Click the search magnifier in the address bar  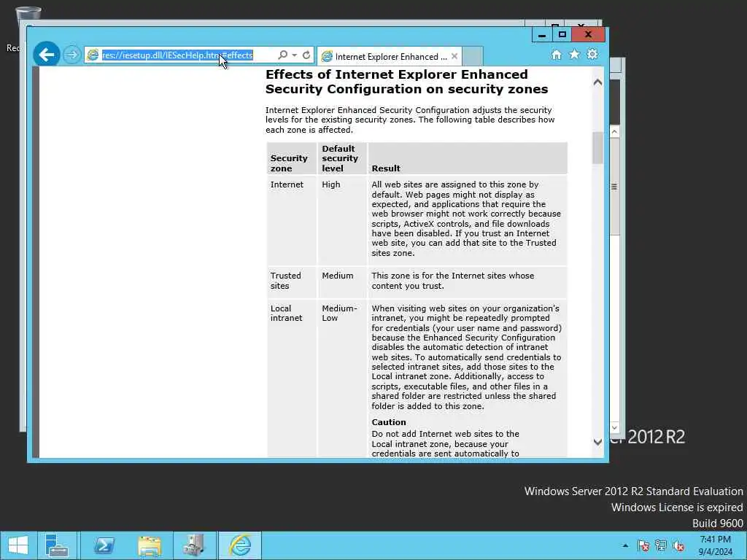[x=282, y=55]
